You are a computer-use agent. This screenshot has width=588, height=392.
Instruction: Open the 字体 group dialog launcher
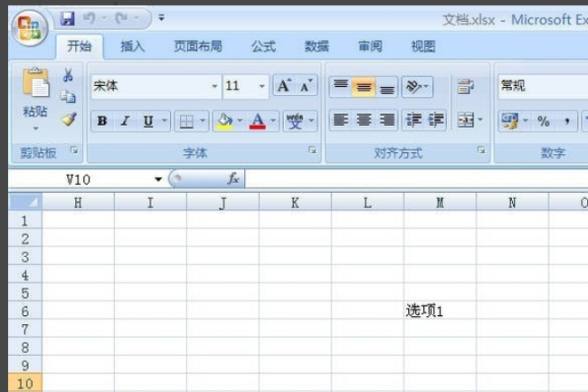[312, 150]
